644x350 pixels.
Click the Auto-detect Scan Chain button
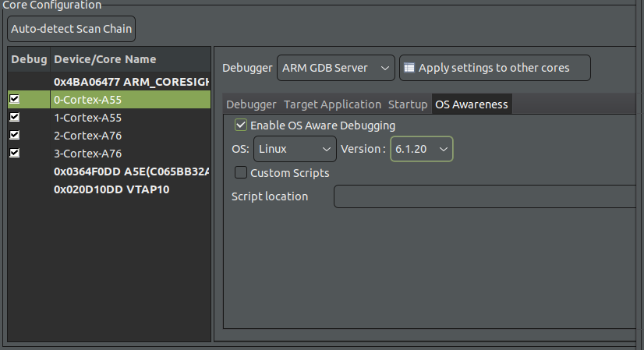pyautogui.click(x=71, y=30)
